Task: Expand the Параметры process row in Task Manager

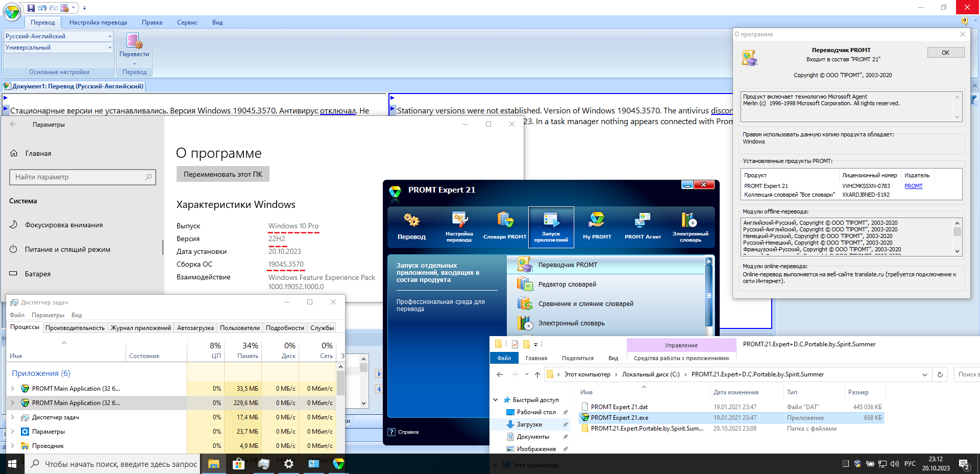Action: (x=13, y=432)
